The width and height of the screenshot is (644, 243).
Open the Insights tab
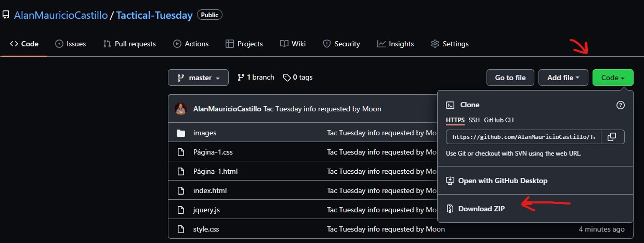point(396,44)
